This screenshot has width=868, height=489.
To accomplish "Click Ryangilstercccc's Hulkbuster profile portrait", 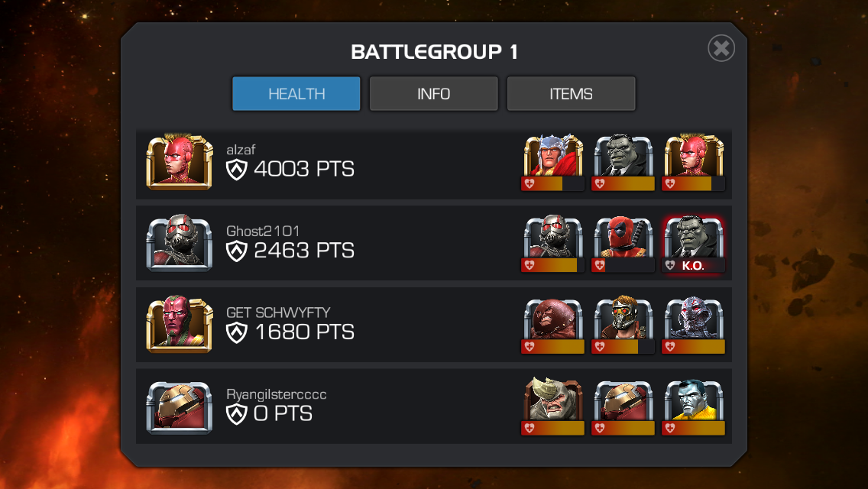I will click(x=180, y=406).
